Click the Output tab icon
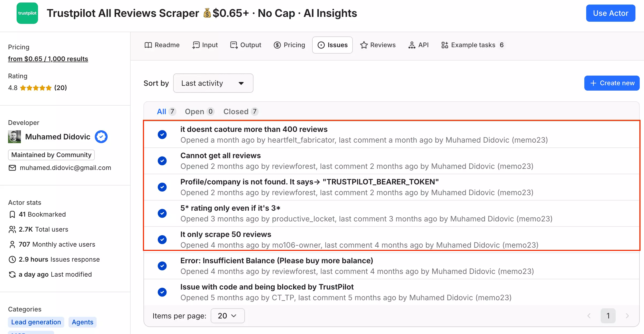This screenshot has height=334, width=644. [x=234, y=45]
